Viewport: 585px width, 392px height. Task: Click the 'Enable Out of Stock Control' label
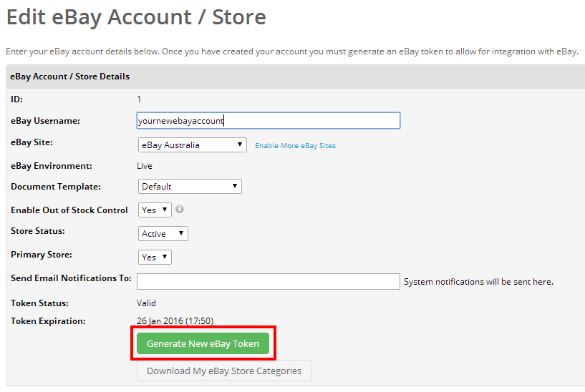point(69,210)
